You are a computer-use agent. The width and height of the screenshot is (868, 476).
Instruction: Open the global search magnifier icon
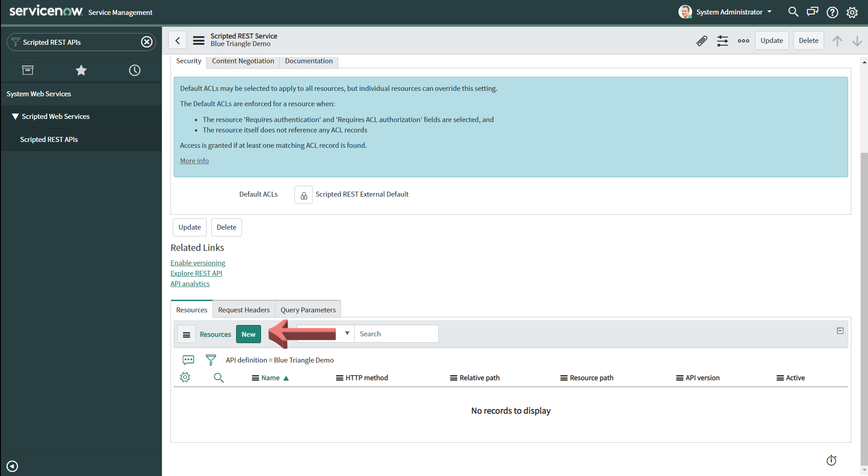793,12
